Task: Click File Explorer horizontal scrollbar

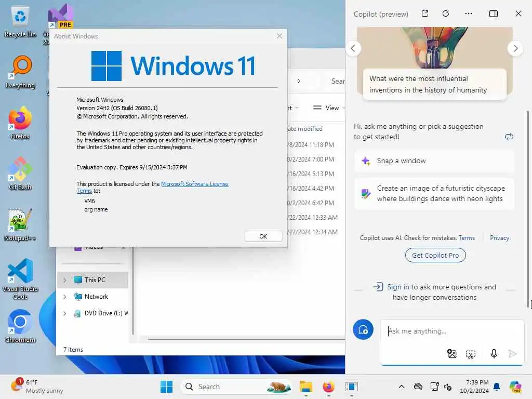Action: click(x=246, y=339)
